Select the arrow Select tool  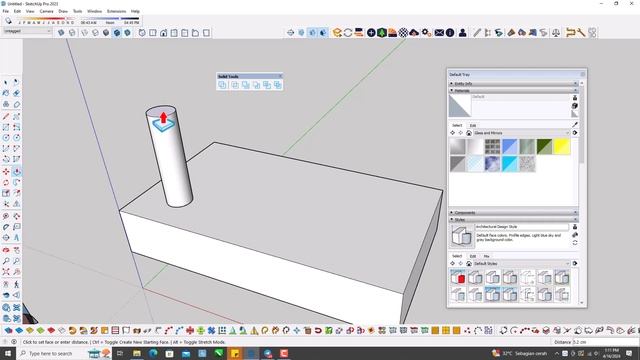[6, 82]
